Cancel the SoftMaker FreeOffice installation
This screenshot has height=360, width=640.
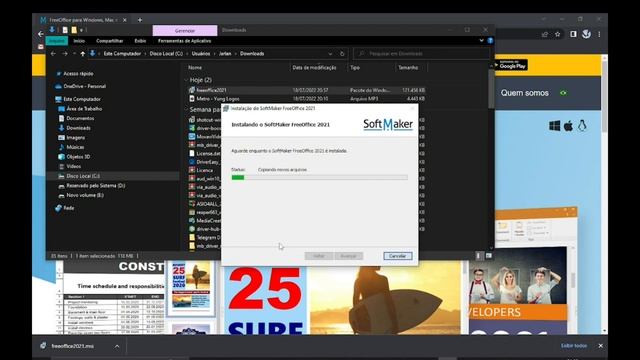(x=398, y=256)
